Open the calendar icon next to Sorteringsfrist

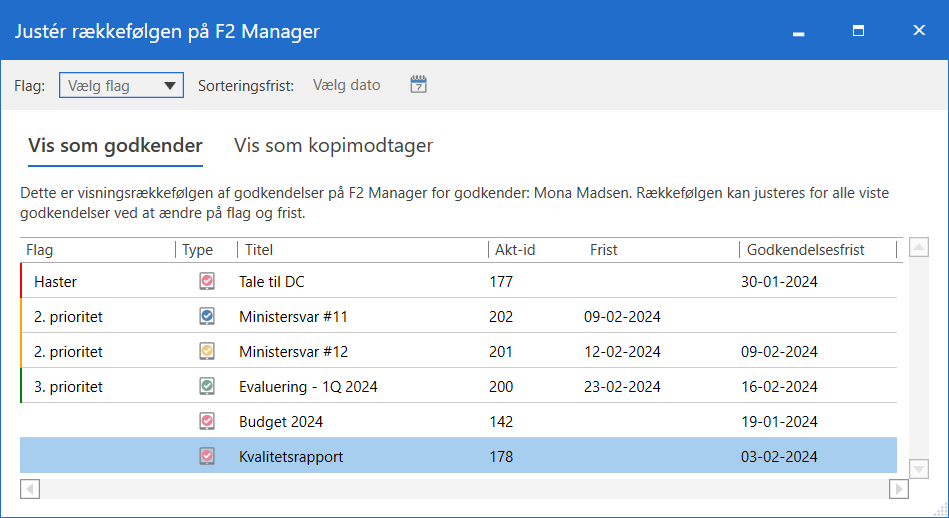point(418,85)
